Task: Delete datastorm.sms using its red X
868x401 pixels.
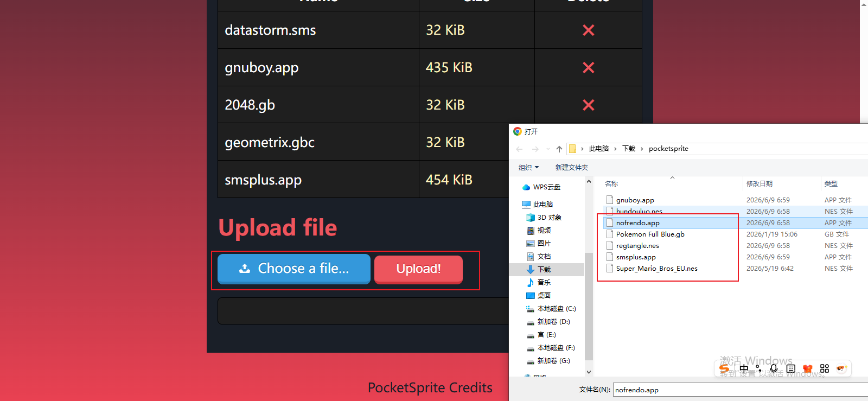Action: point(588,30)
